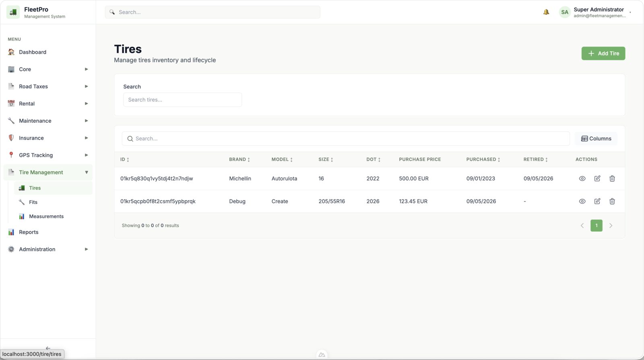Click the Dashboard house icon
The image size is (644, 360).
11,52
